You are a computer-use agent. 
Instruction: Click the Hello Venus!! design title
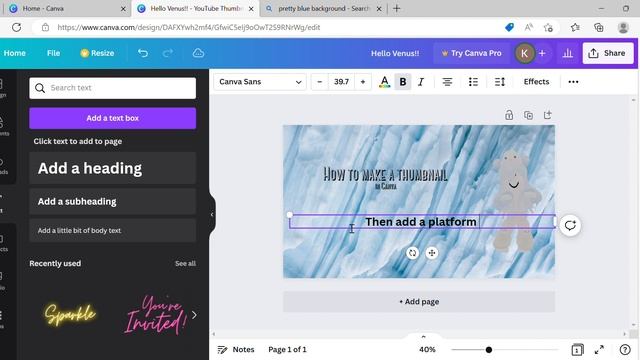(x=395, y=53)
